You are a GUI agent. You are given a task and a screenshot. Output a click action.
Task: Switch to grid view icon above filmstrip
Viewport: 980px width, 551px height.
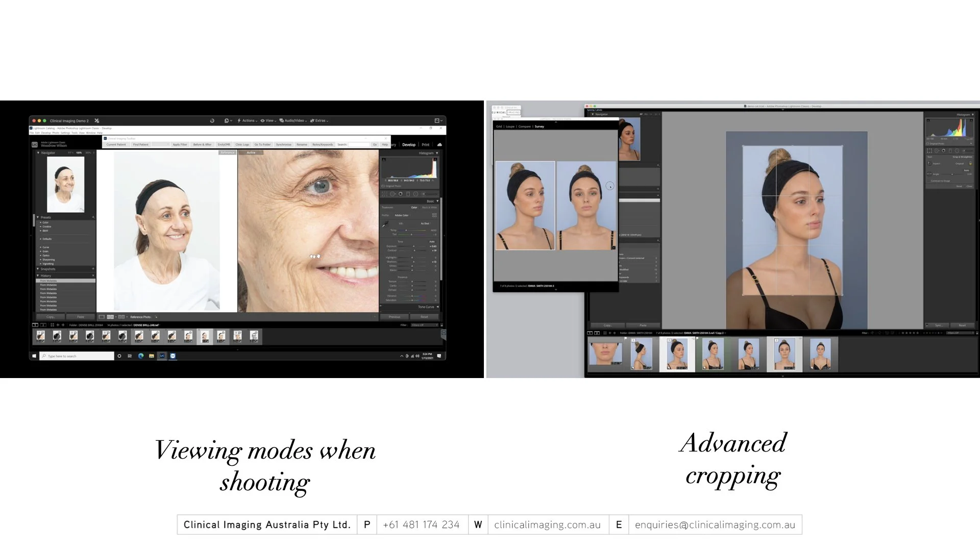pyautogui.click(x=52, y=325)
